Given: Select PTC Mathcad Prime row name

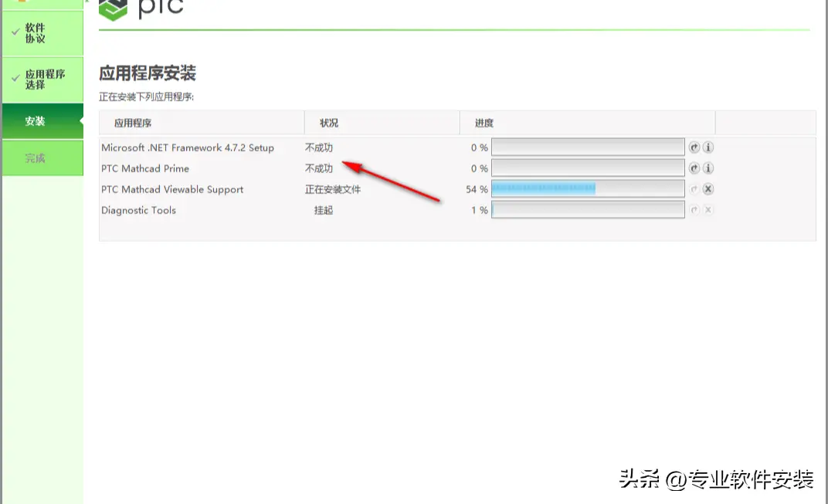Looking at the screenshot, I should [x=145, y=168].
